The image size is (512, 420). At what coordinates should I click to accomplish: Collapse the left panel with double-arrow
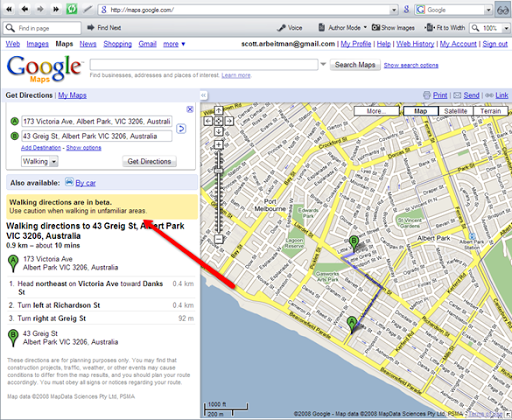point(204,95)
